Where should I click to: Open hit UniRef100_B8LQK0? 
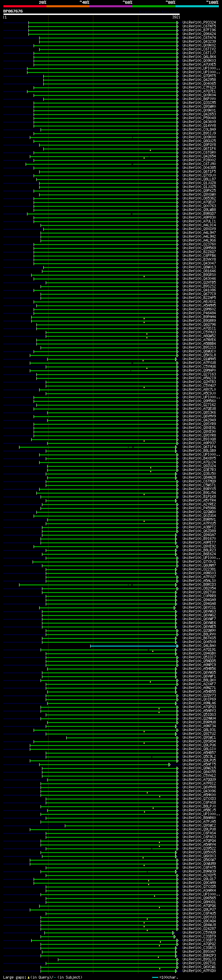coord(199,680)
